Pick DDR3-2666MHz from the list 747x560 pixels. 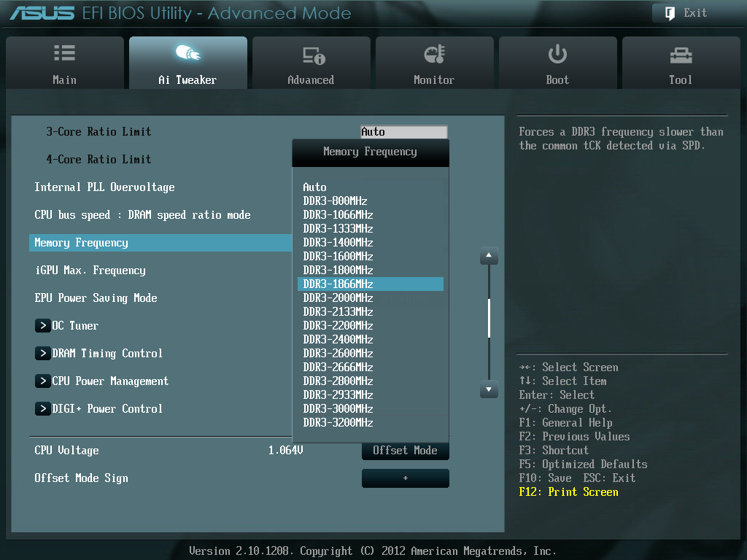tap(371, 367)
